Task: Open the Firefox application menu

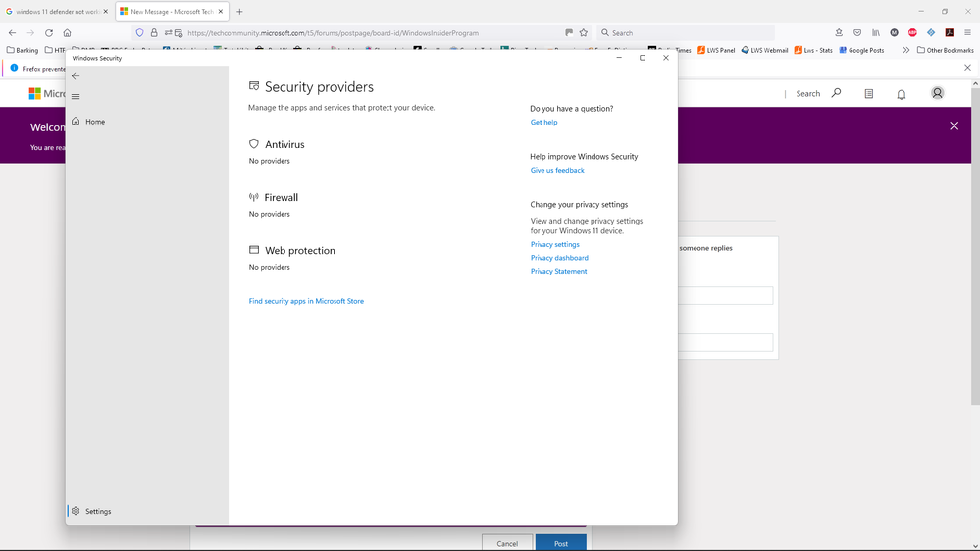Action: [967, 33]
